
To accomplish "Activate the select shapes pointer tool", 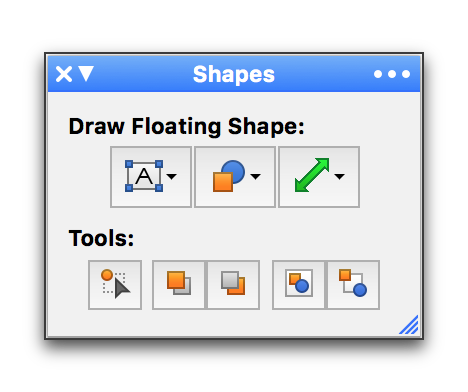I will click(x=115, y=285).
